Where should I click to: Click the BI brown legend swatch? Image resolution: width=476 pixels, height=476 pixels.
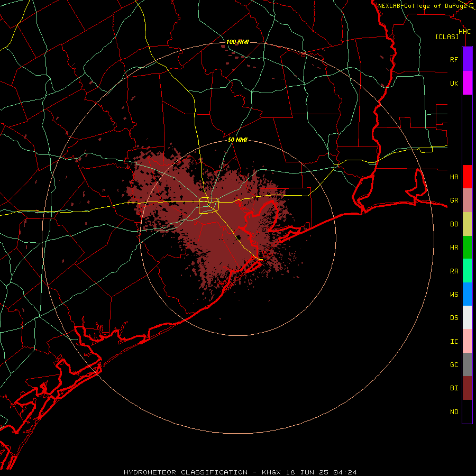pos(467,388)
